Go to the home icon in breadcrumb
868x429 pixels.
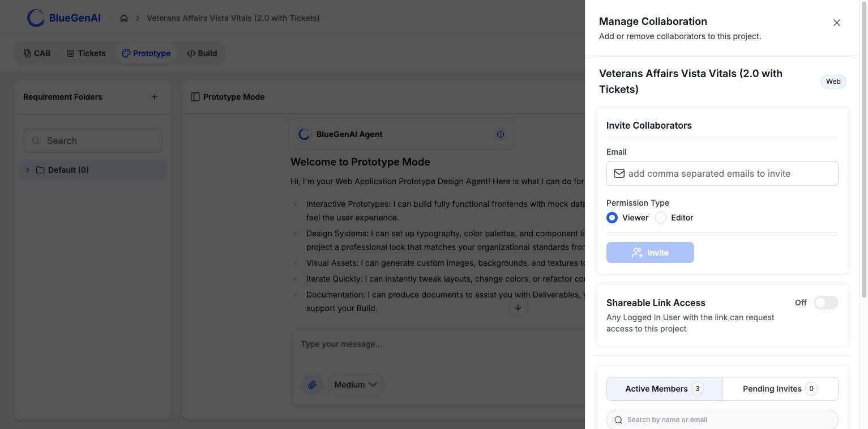click(x=124, y=18)
